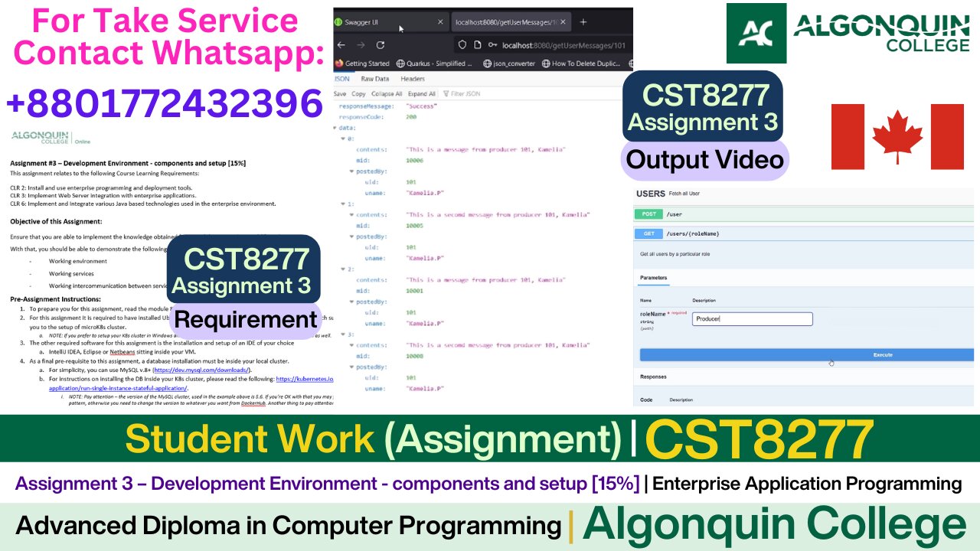This screenshot has width=980, height=551.
Task: Close the Swagger UI browser tab
Action: 439,22
